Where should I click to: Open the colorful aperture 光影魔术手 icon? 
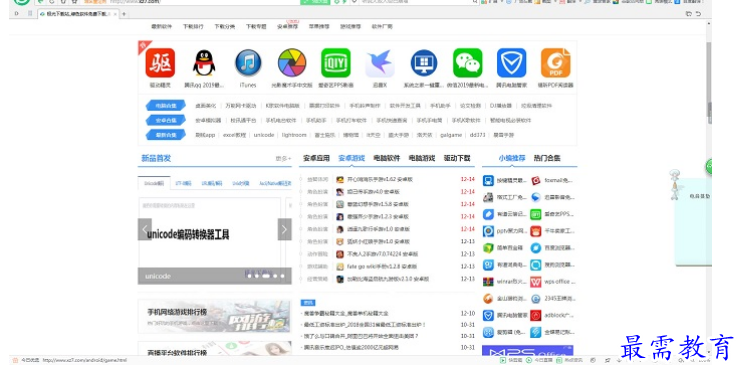pyautogui.click(x=292, y=63)
